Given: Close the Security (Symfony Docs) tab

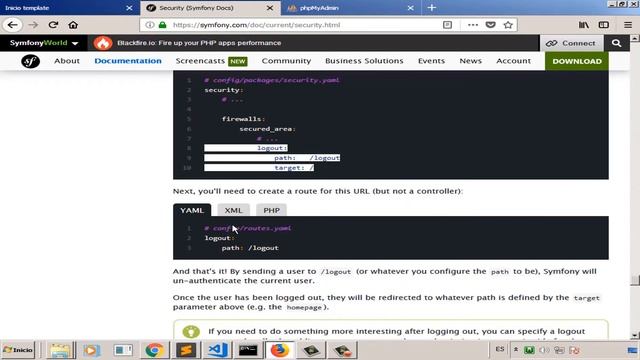Looking at the screenshot, I should point(270,8).
